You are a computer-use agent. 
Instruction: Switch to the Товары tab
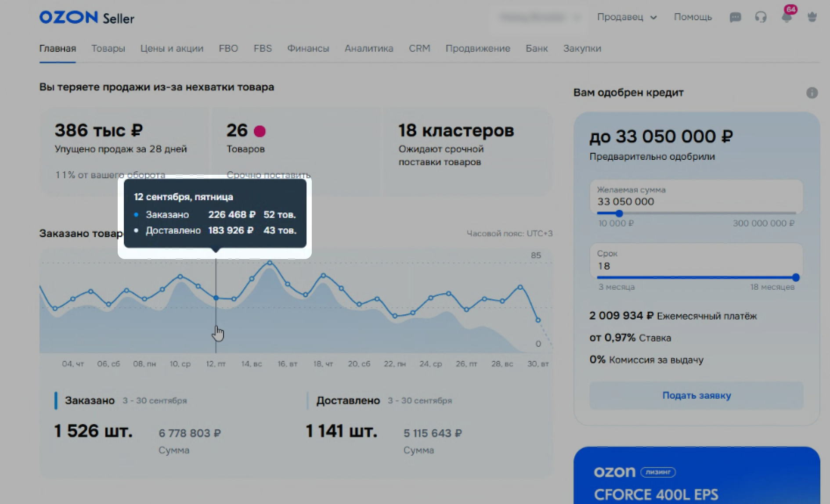(x=108, y=49)
